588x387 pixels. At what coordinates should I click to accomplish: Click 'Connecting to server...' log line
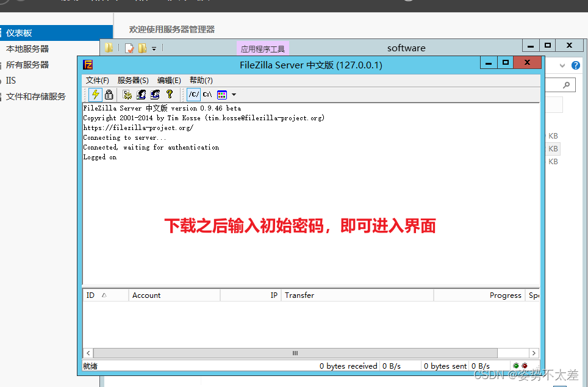pyautogui.click(x=124, y=138)
